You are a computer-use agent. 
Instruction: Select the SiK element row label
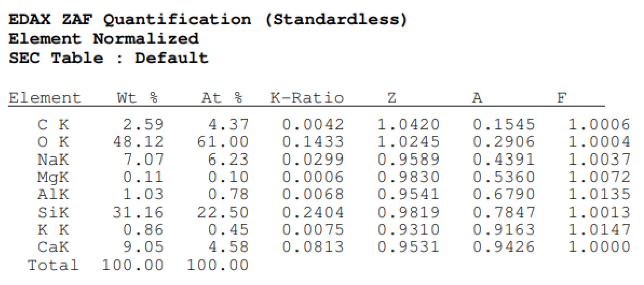(x=53, y=212)
